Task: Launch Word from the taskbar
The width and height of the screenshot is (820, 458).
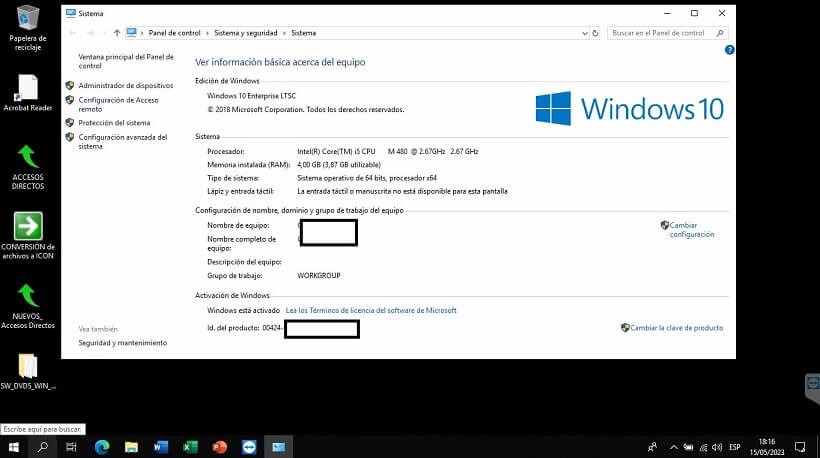Action: pyautogui.click(x=161, y=447)
